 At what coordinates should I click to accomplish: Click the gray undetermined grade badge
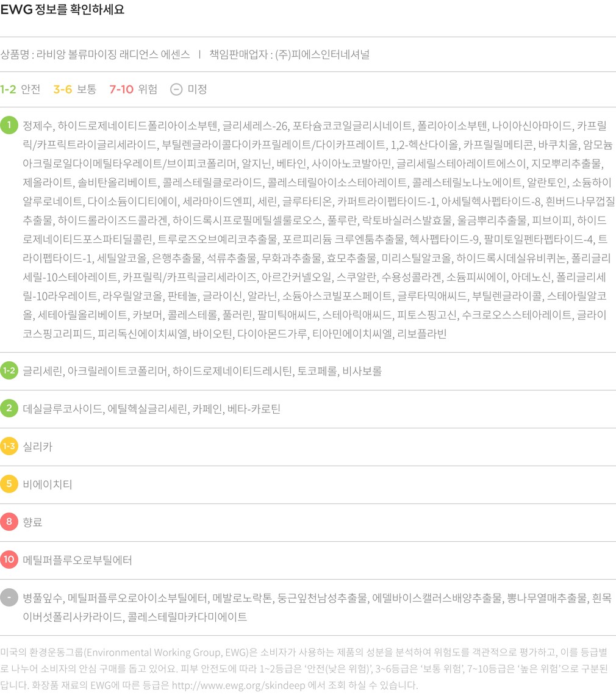click(9, 597)
